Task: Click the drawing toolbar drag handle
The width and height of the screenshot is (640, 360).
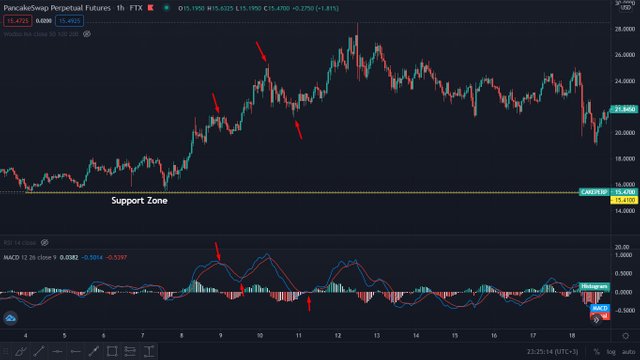Action: [x=5, y=351]
